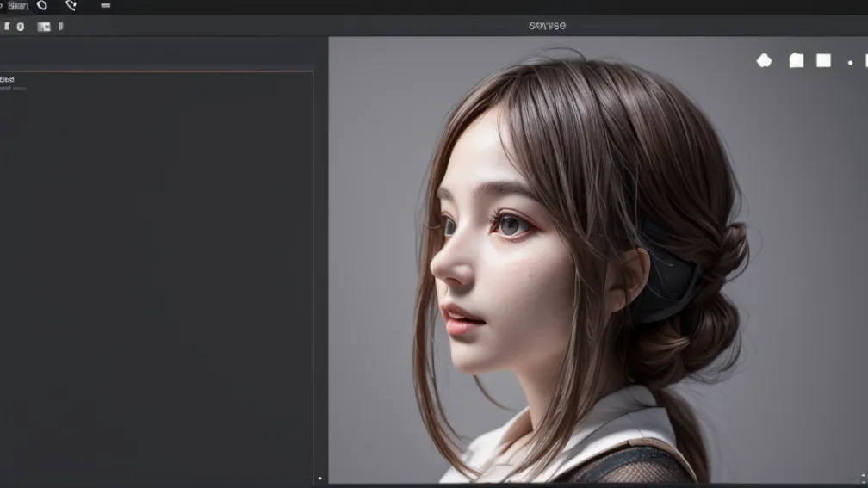Image resolution: width=868 pixels, height=488 pixels.
Task: Click the boxed text label at top-left
Action: click(x=18, y=6)
